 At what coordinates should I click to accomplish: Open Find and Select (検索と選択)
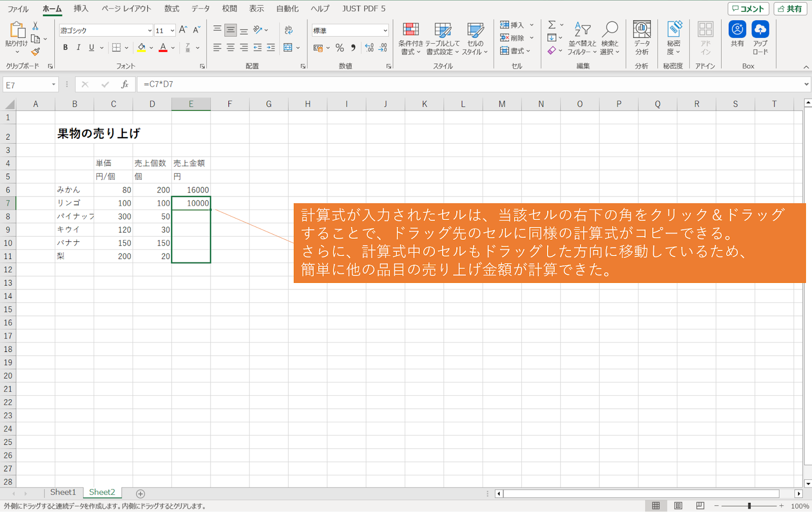(610, 39)
